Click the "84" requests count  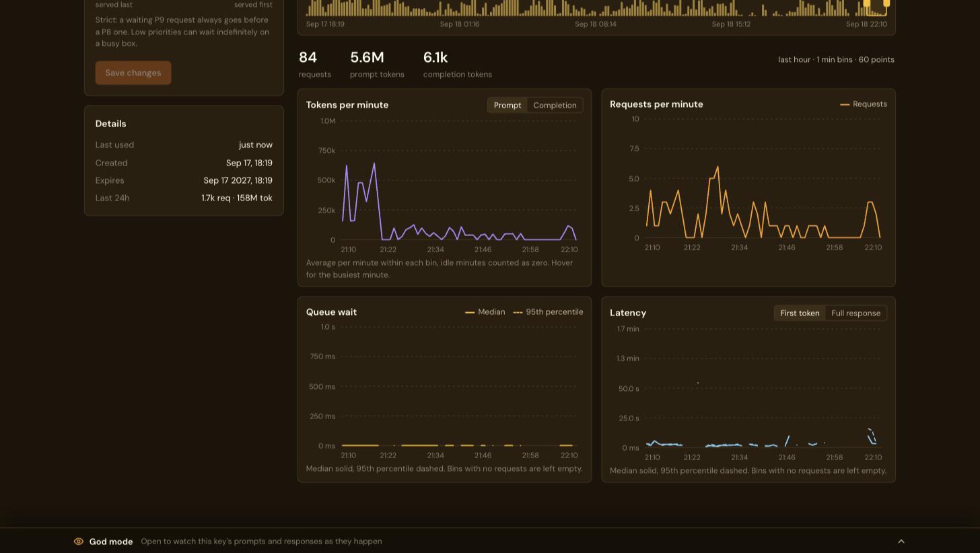point(308,58)
